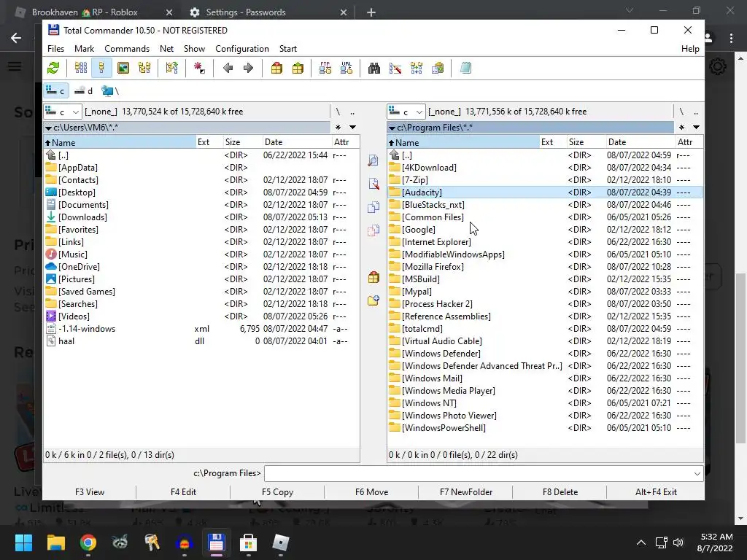Open Microsoft Store from the taskbar
Viewport: 747px width, 560px height.
point(248,542)
